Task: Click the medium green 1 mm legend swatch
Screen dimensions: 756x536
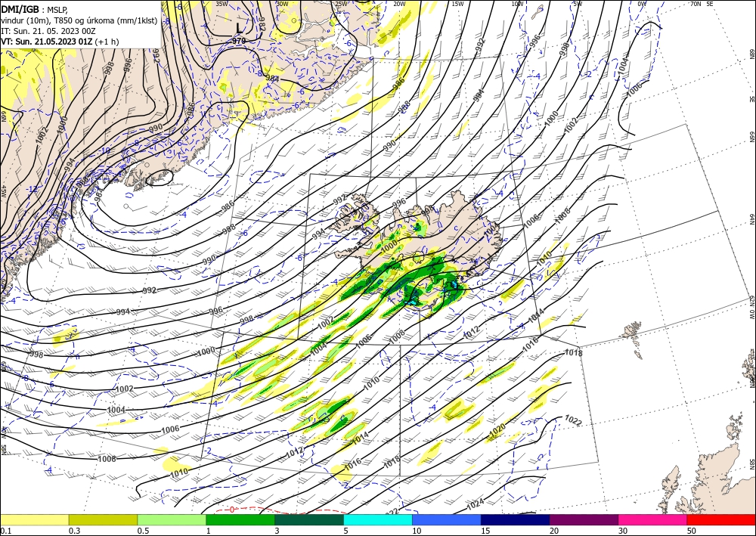Action: point(240,519)
